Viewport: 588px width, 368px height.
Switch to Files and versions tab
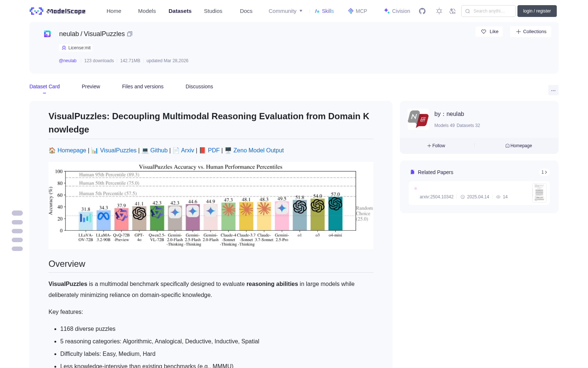click(143, 86)
